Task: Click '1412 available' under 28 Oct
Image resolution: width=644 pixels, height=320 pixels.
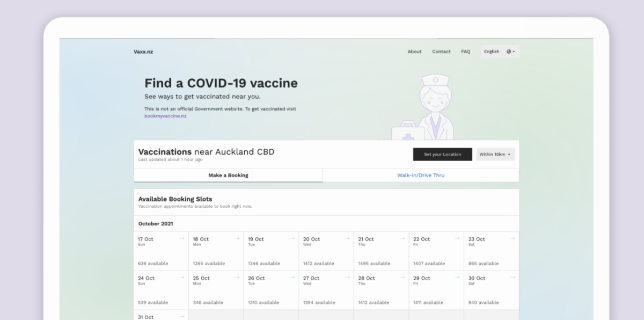Action: (374, 302)
